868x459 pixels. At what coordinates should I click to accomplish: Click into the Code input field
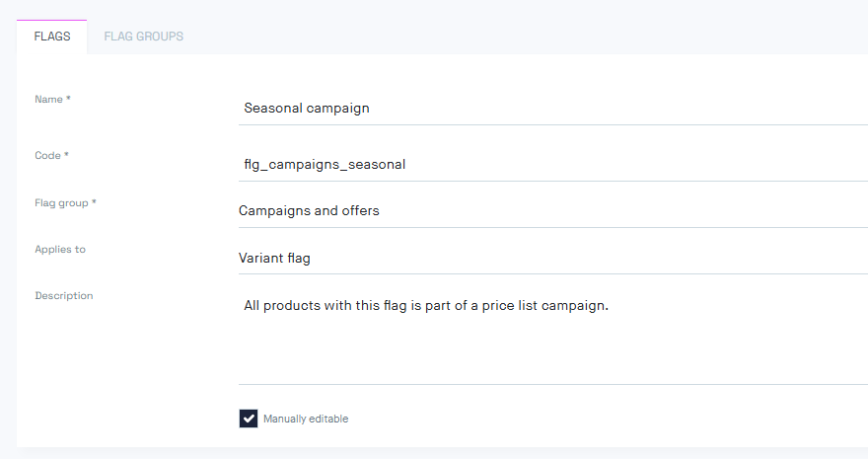[552, 164]
